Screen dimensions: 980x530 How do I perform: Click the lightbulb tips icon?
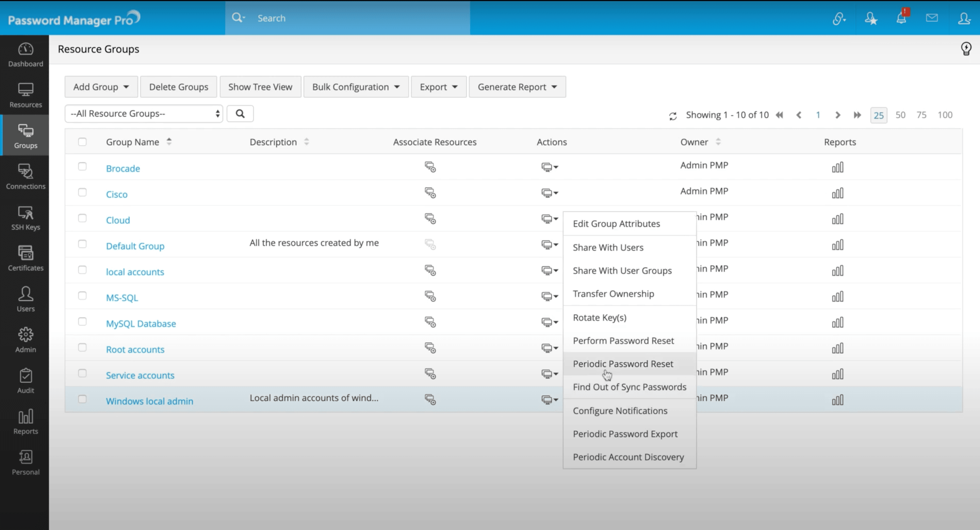click(966, 49)
